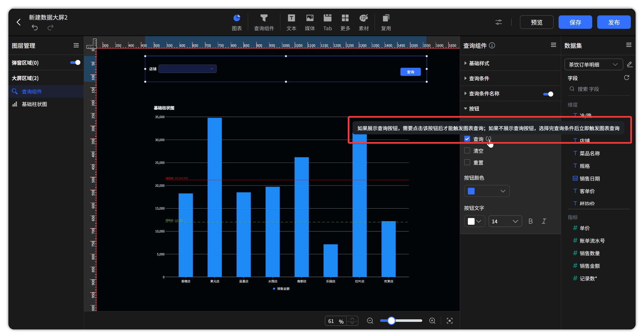
Task: Click the 预览 preview button
Action: click(x=536, y=22)
